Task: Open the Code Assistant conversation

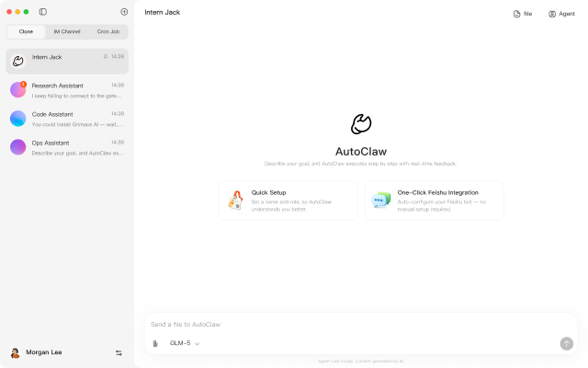Action: click(67, 119)
